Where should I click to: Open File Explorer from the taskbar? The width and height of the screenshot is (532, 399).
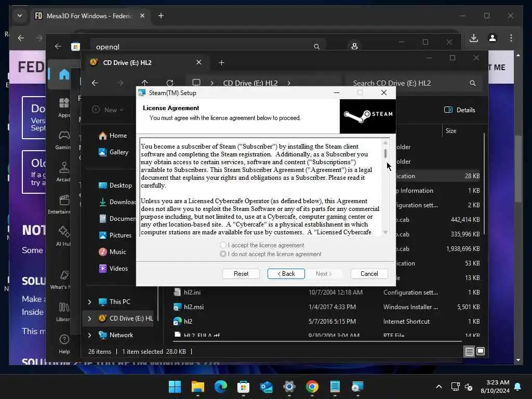coord(198,387)
